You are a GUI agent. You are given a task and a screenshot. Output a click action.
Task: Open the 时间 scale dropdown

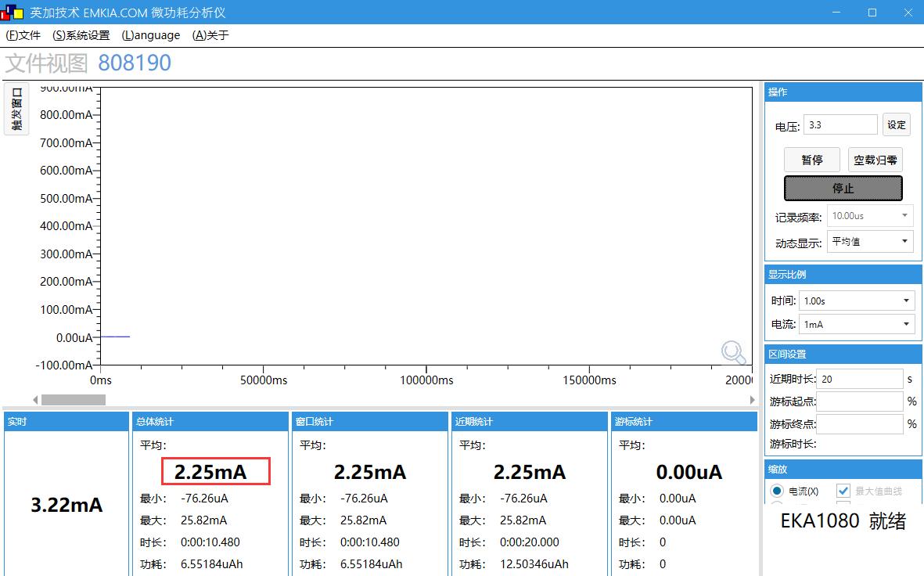[856, 301]
